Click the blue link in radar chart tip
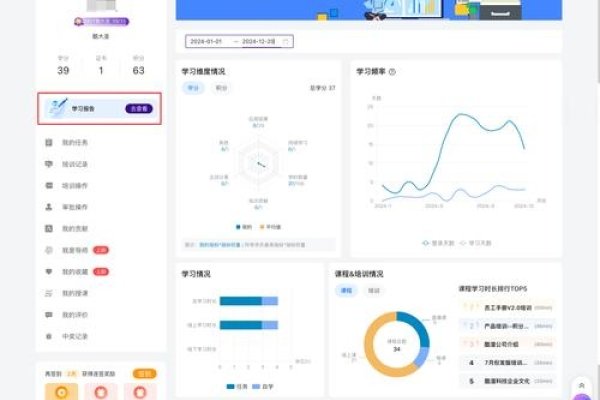The height and width of the screenshot is (400, 600). [220, 245]
